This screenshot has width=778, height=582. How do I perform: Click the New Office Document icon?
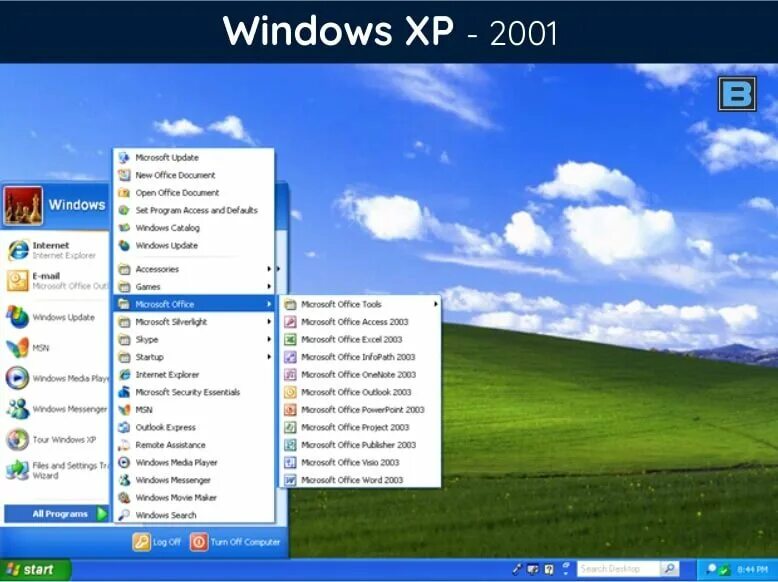coord(124,175)
